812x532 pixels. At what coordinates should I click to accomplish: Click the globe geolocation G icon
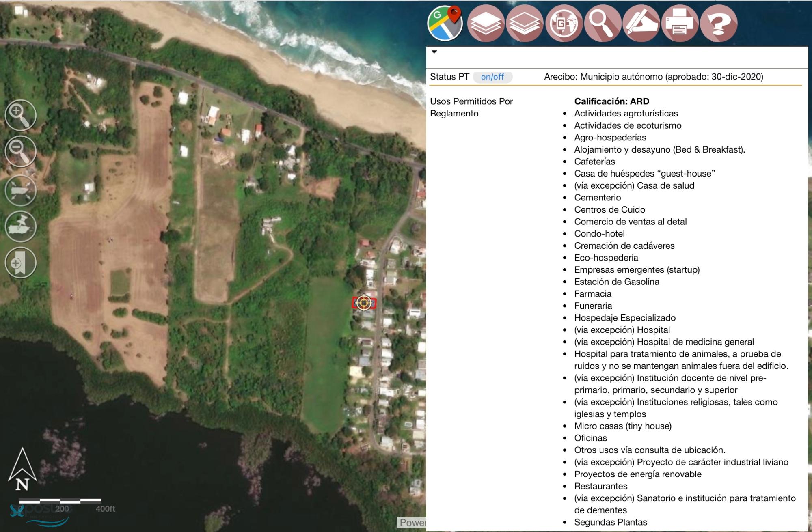[564, 23]
